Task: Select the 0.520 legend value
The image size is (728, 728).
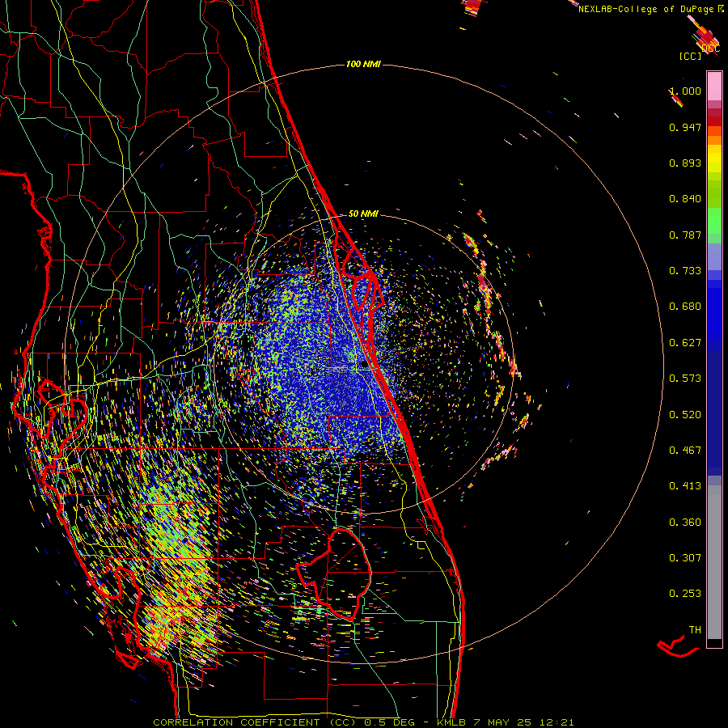Action: 685,415
